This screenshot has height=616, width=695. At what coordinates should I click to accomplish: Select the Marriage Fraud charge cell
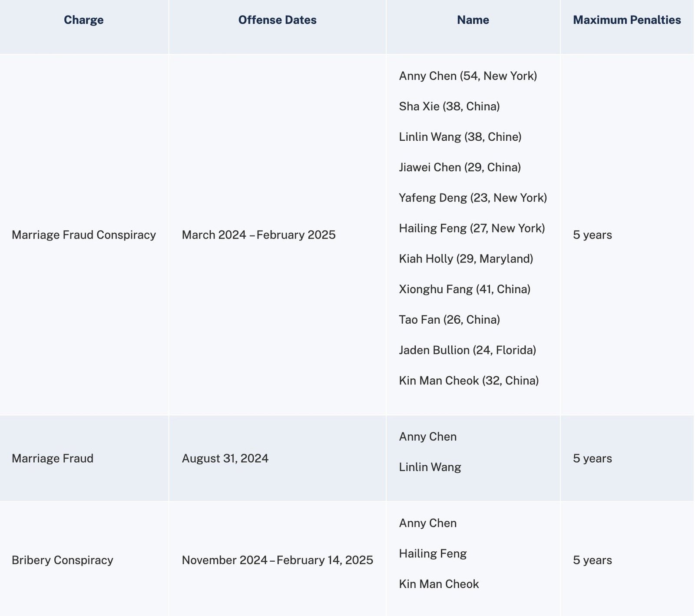[53, 458]
